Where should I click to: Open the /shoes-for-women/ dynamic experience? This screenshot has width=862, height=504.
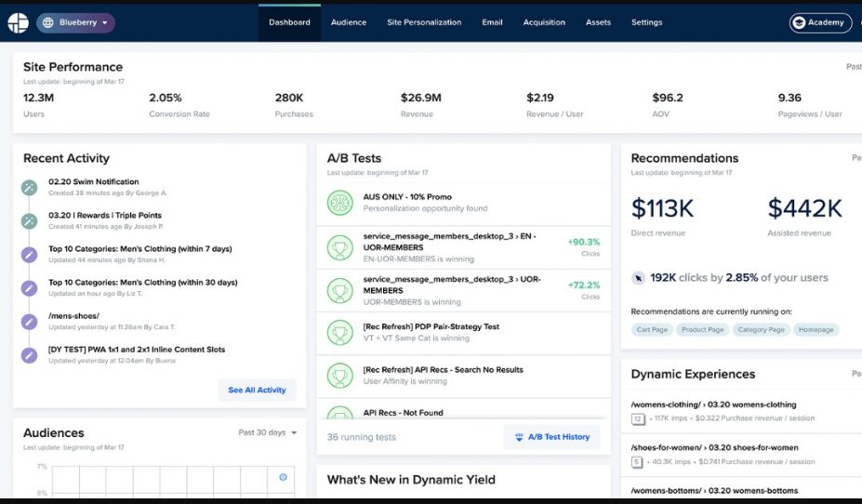coord(714,447)
